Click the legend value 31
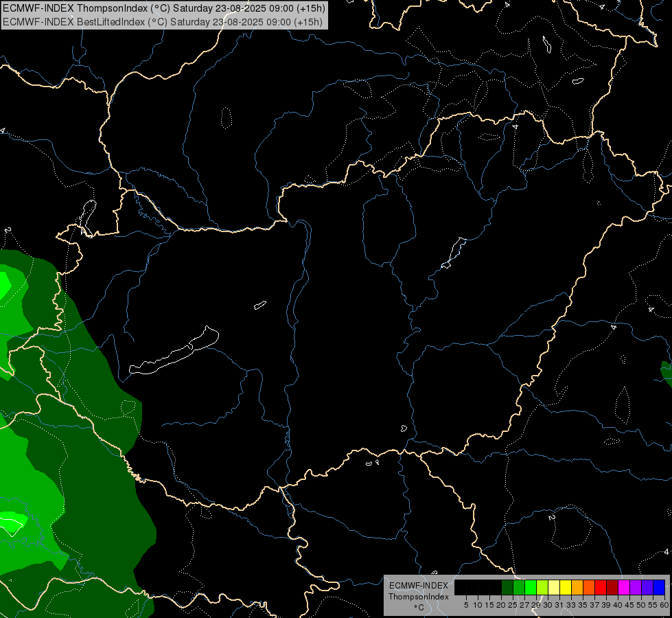 tap(559, 605)
